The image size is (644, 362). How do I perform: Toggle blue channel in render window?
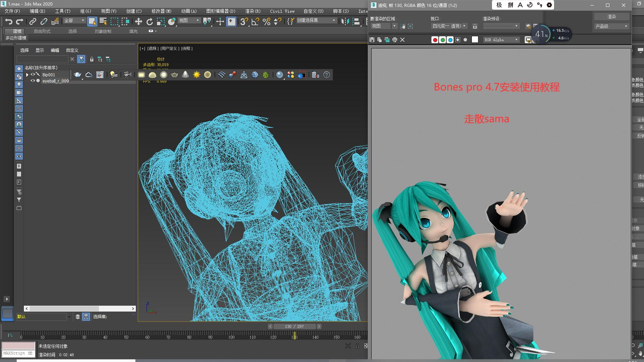click(450, 40)
